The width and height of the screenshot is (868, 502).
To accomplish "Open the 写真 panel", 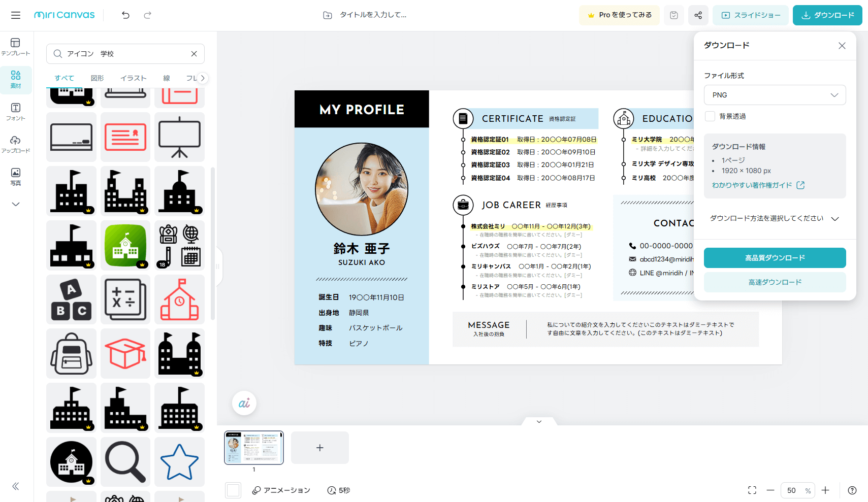I will (x=16, y=177).
